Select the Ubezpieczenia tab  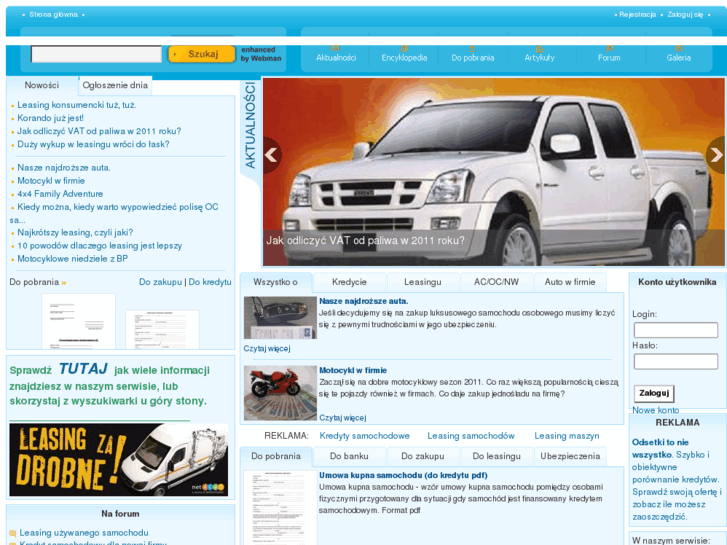pos(570,456)
